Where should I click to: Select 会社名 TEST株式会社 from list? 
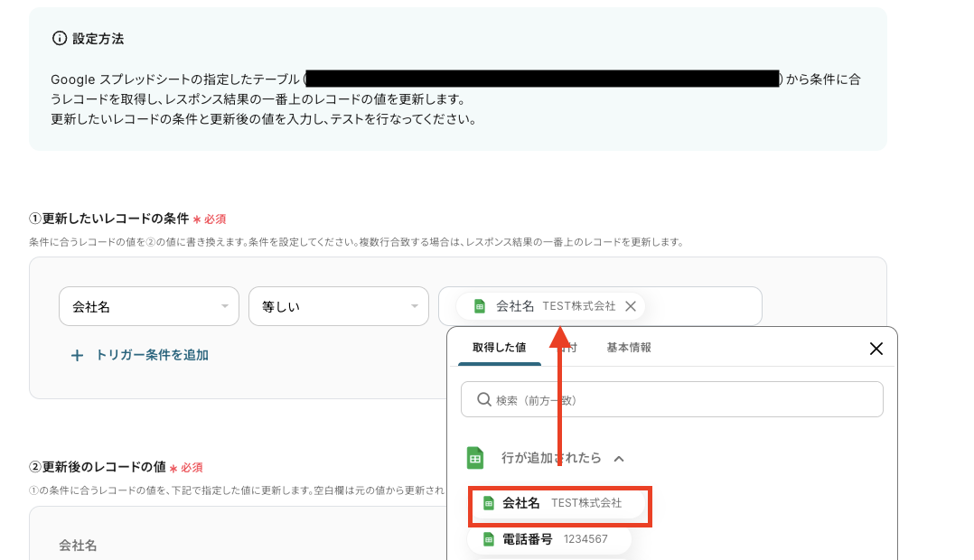coord(559,503)
